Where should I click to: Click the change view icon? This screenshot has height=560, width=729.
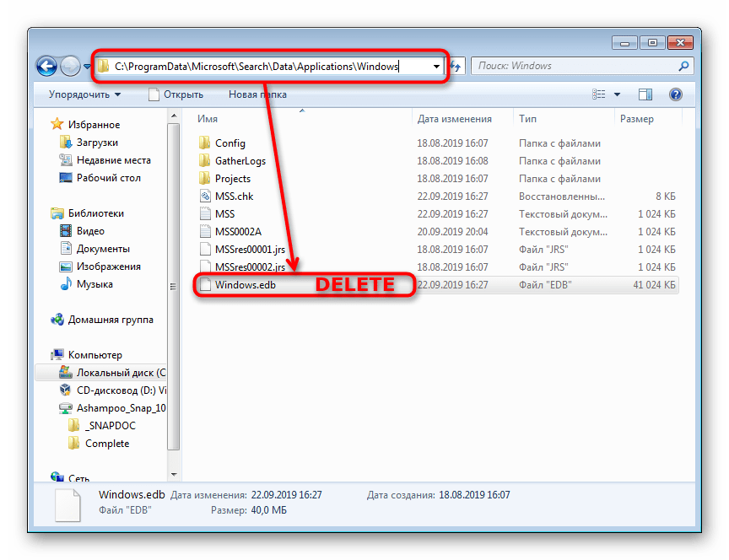click(x=600, y=94)
